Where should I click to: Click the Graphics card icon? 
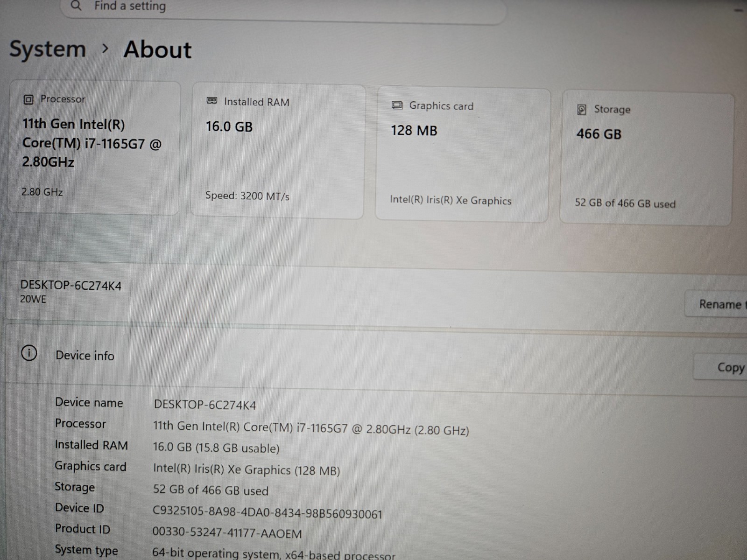click(x=397, y=105)
